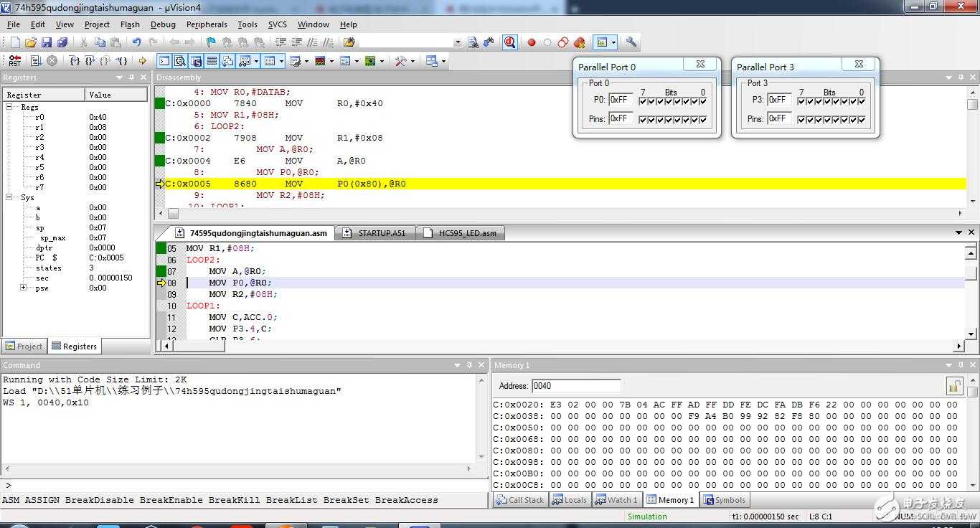Viewport: 980px width, 528px height.
Task: Toggle bit 7 checkbox of P0 register
Action: (643, 101)
